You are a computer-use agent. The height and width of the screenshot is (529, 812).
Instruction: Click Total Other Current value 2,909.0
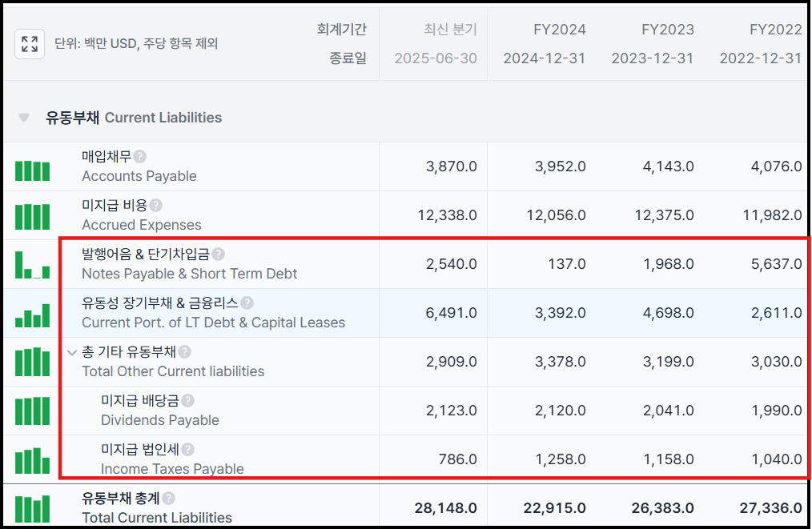point(451,361)
